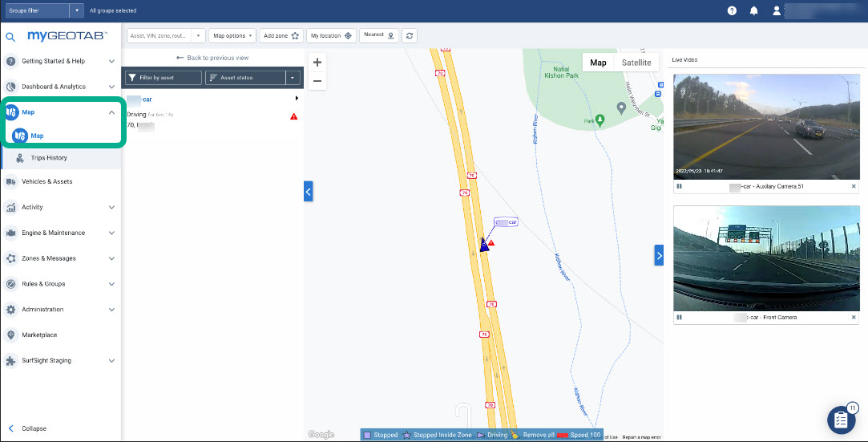Viewport: 868px width, 442px height.
Task: Click the Rules & Groups icon
Action: 11,284
